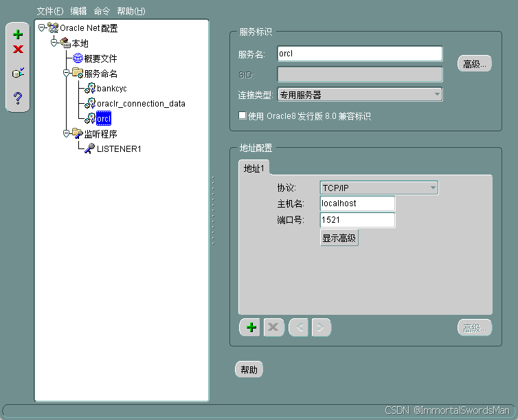The width and height of the screenshot is (518, 420).
Task: Collapse the Oracle Net 配置 root node
Action: (x=42, y=27)
